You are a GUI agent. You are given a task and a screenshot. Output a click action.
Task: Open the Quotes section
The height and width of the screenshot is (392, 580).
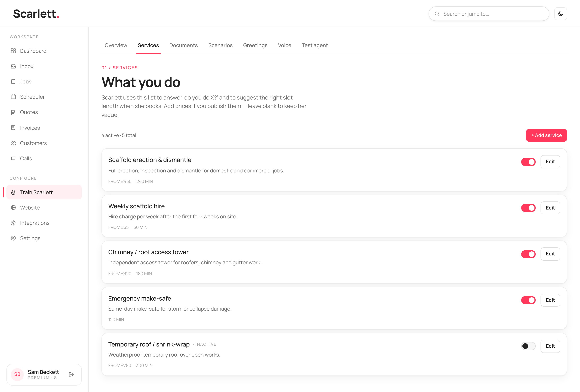pyautogui.click(x=44, y=112)
